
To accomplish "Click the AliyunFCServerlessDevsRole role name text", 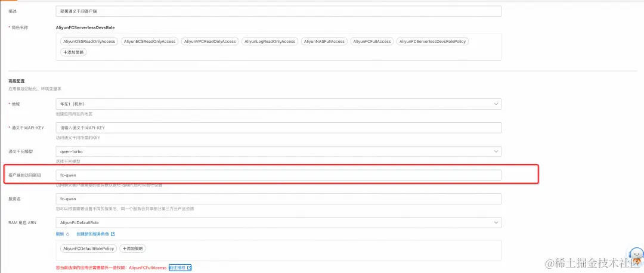I will (85, 27).
